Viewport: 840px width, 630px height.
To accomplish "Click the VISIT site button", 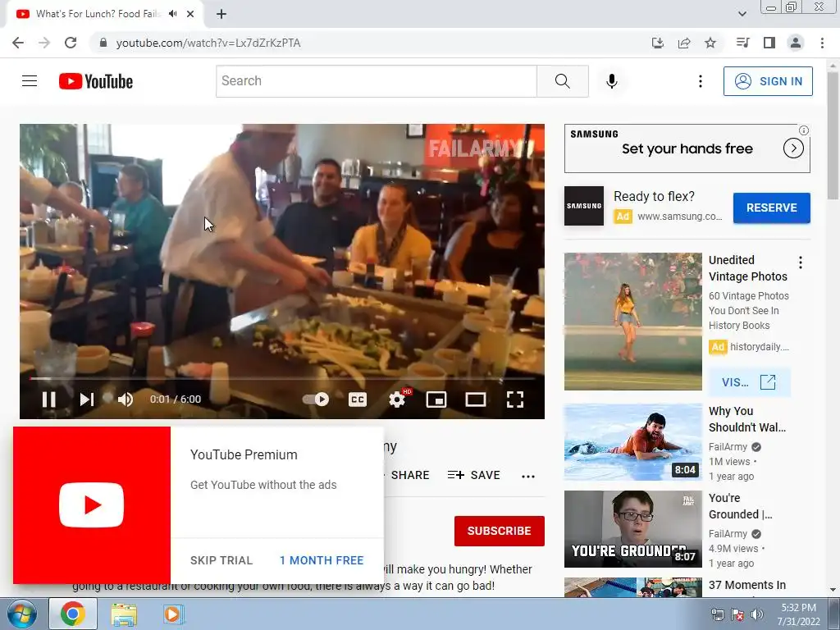I will point(749,382).
